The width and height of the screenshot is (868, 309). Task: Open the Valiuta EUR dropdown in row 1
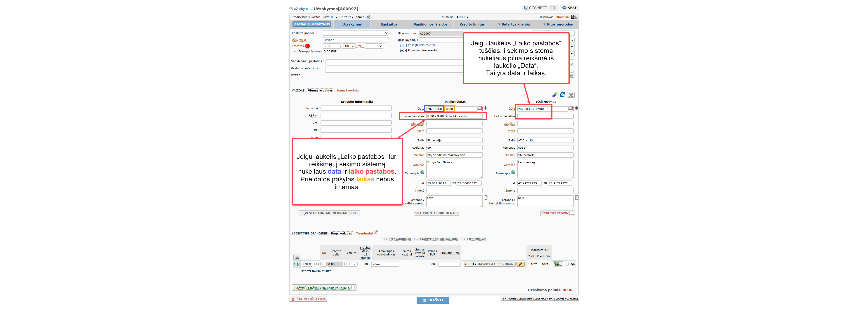tap(351, 265)
